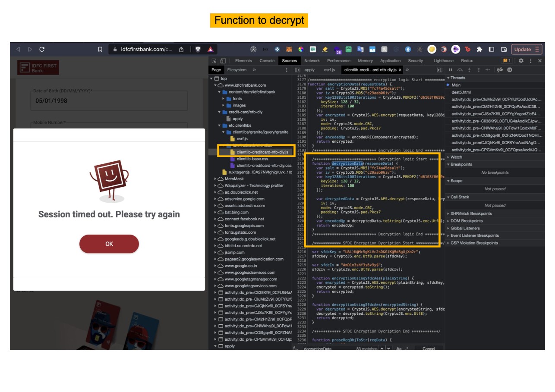Toggle pause on exceptions icon
This screenshot has height=392, width=555.
(x=510, y=70)
